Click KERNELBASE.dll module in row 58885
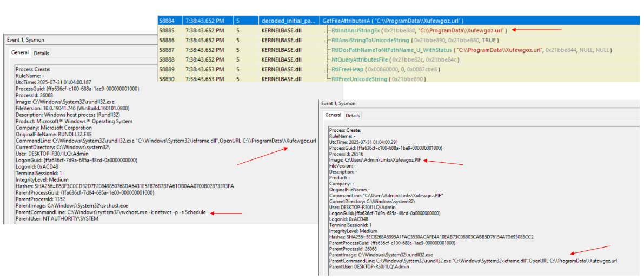Image resolution: width=644 pixels, height=280 pixels. [x=277, y=30]
